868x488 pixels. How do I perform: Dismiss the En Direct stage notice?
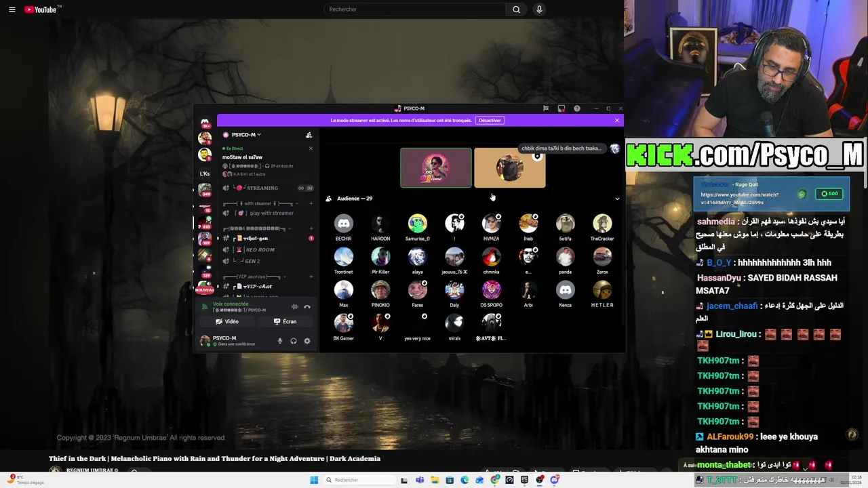coord(311,148)
